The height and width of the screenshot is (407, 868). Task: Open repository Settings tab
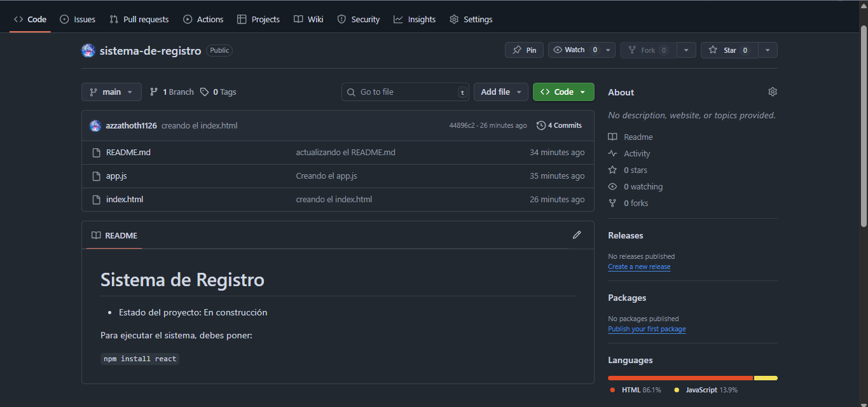tap(471, 19)
